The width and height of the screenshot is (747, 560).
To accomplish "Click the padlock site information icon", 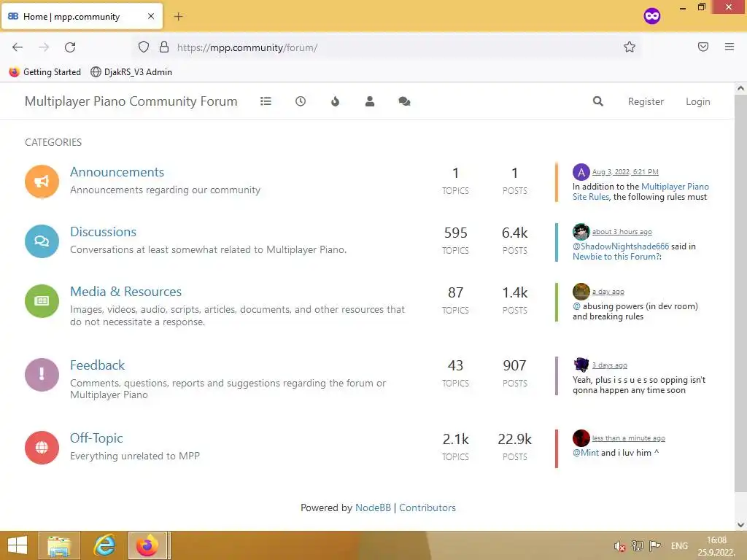I will (164, 47).
